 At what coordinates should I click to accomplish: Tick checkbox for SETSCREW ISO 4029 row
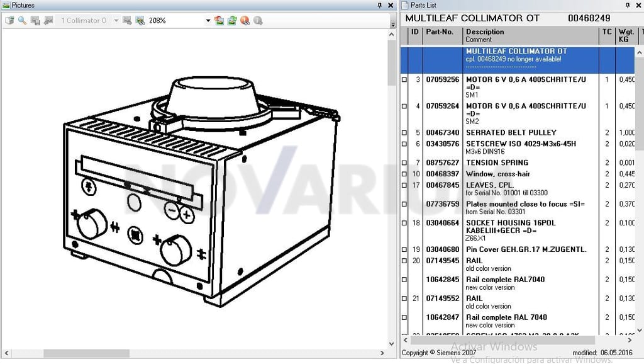404,144
